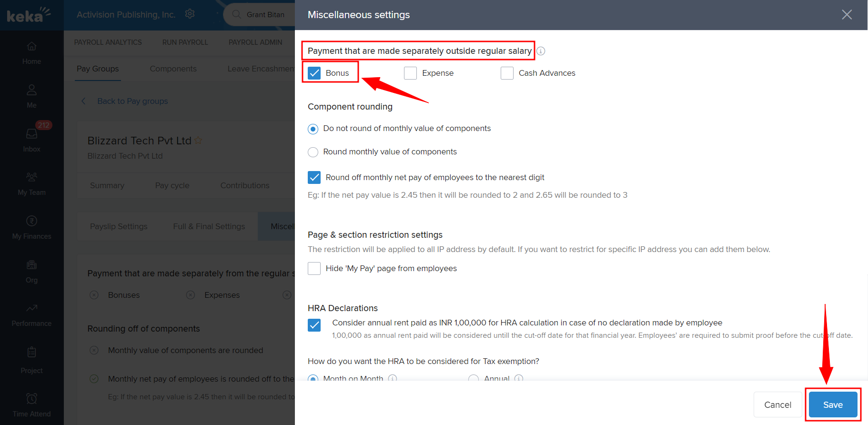Click info icon next to payment heading
The image size is (868, 425).
[541, 51]
